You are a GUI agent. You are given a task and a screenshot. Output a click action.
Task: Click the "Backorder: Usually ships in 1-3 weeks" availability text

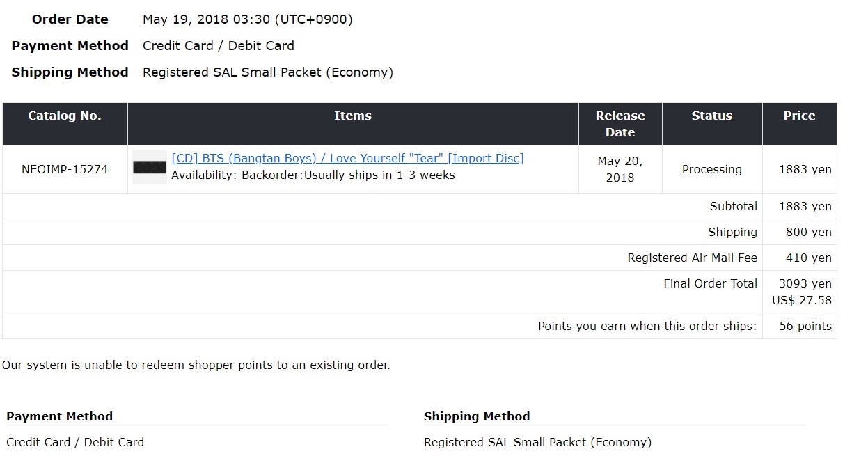pos(313,175)
